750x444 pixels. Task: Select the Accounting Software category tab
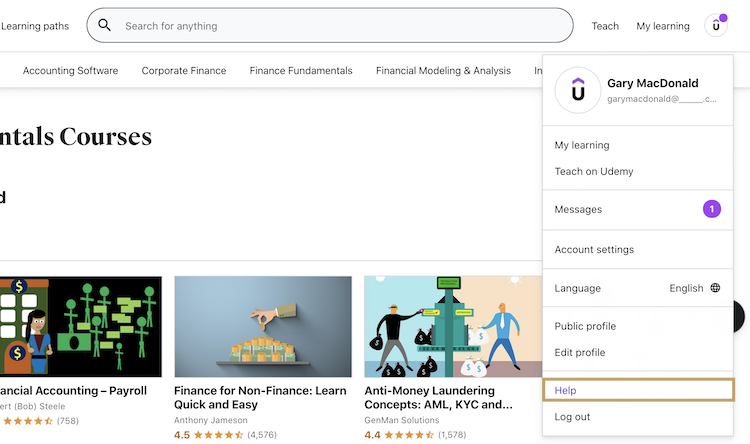tap(70, 71)
